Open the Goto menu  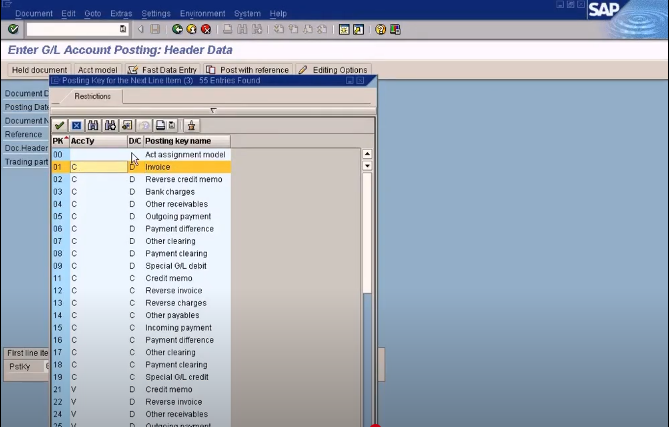93,14
